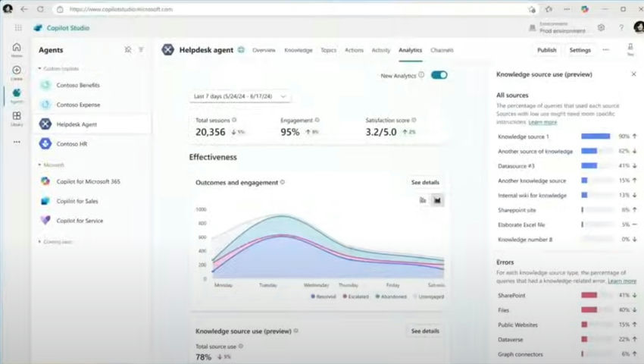The height and width of the screenshot is (364, 644).
Task: Click the Copilot for Microsoft 365 icon
Action: click(x=45, y=181)
